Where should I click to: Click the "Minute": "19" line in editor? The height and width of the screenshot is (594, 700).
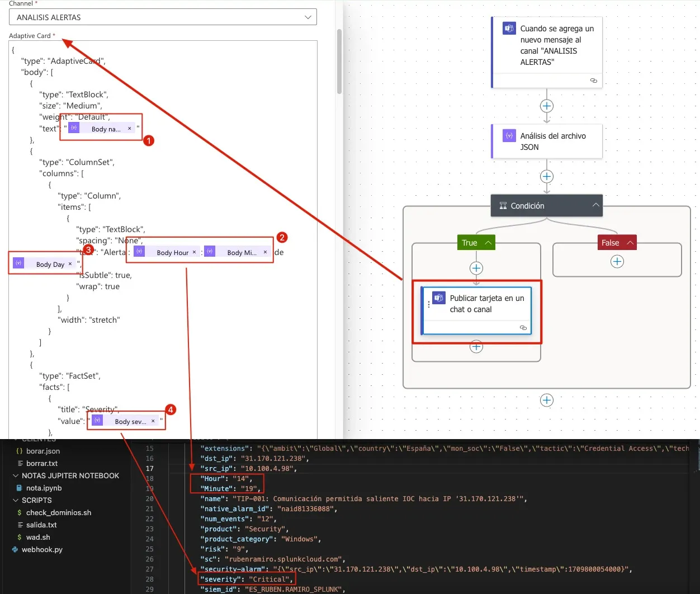point(231,488)
